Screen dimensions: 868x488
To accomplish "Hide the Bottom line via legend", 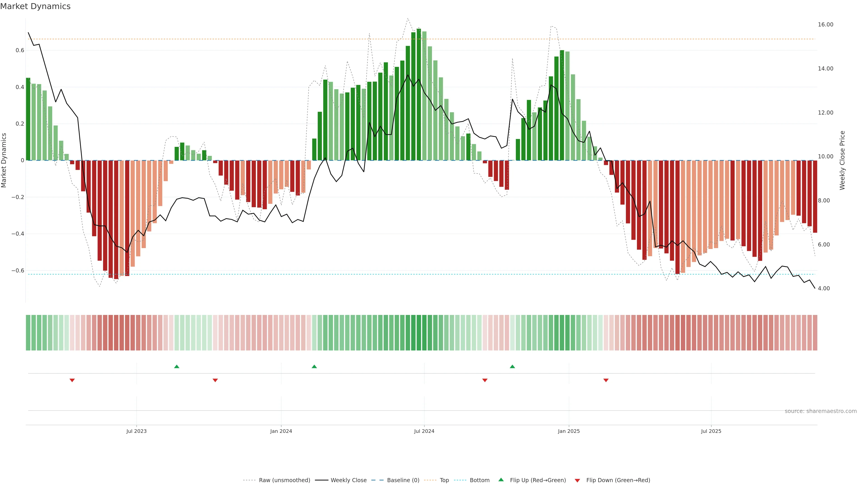I will (479, 480).
